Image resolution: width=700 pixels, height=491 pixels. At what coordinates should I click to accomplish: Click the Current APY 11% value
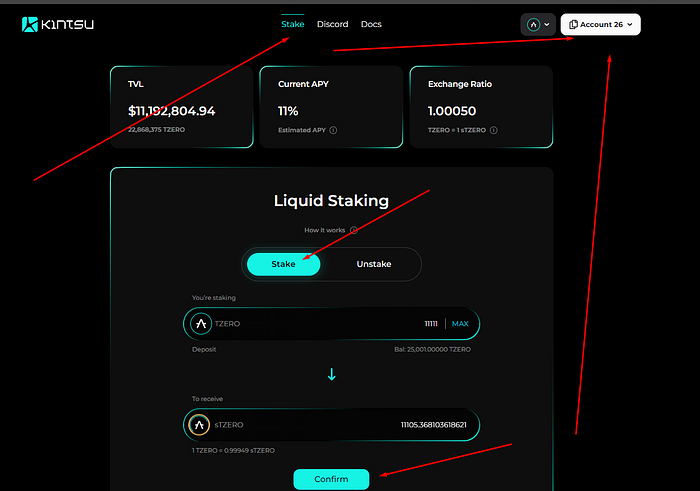[288, 111]
